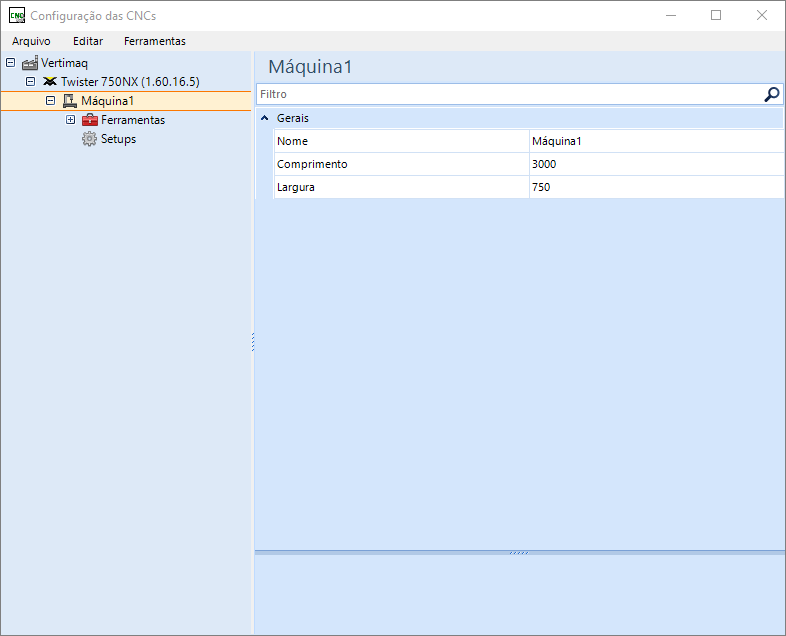Screen dimensions: 786x636
Task: Click the Vertimaq factory icon
Action: pyautogui.click(x=30, y=63)
